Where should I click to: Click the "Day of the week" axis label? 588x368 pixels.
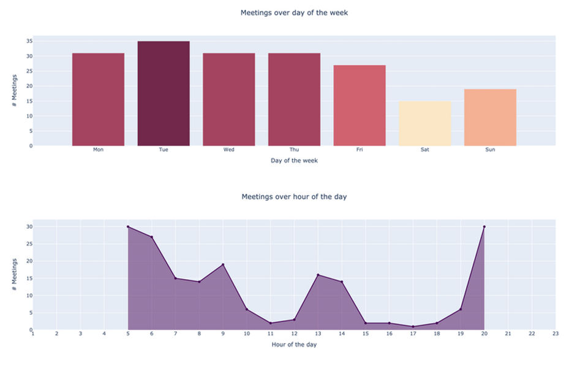tap(294, 161)
